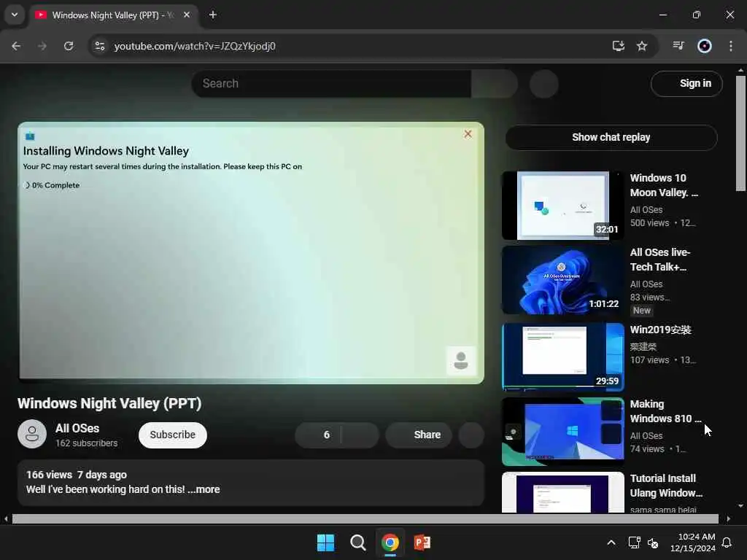Click the Chrome taskbar icon

(390, 542)
